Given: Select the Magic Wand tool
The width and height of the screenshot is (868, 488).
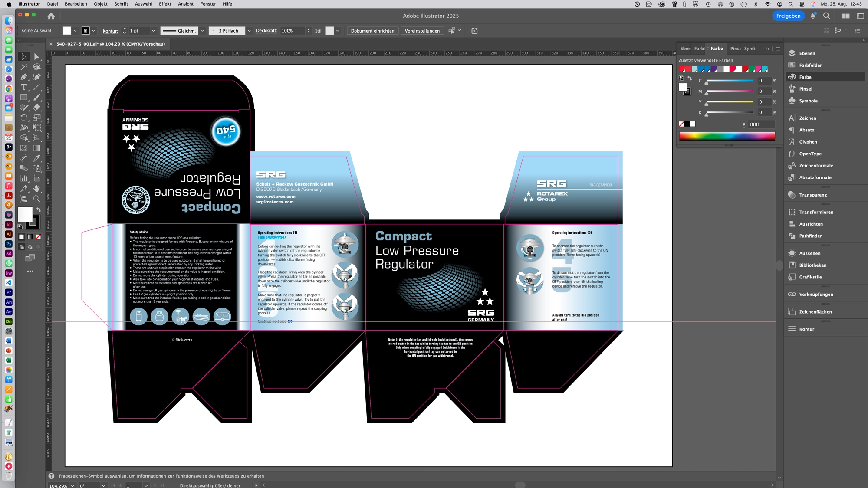Looking at the screenshot, I should [24, 67].
